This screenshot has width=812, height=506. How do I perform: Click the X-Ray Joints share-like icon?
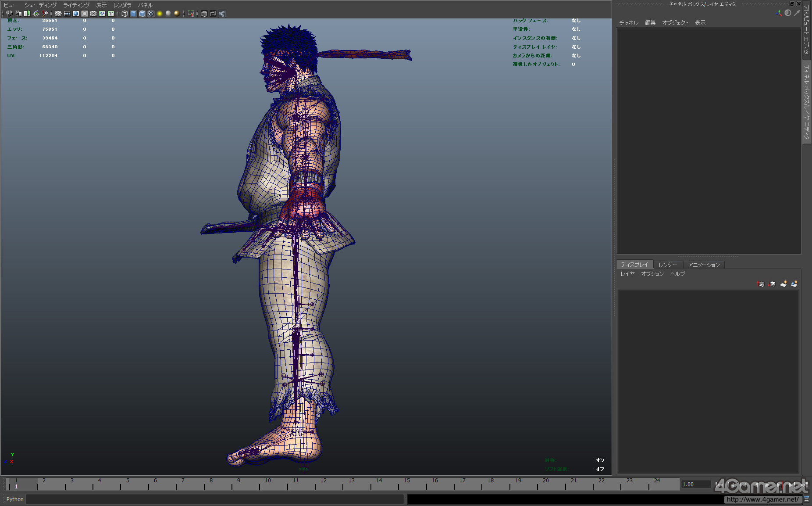tap(222, 14)
